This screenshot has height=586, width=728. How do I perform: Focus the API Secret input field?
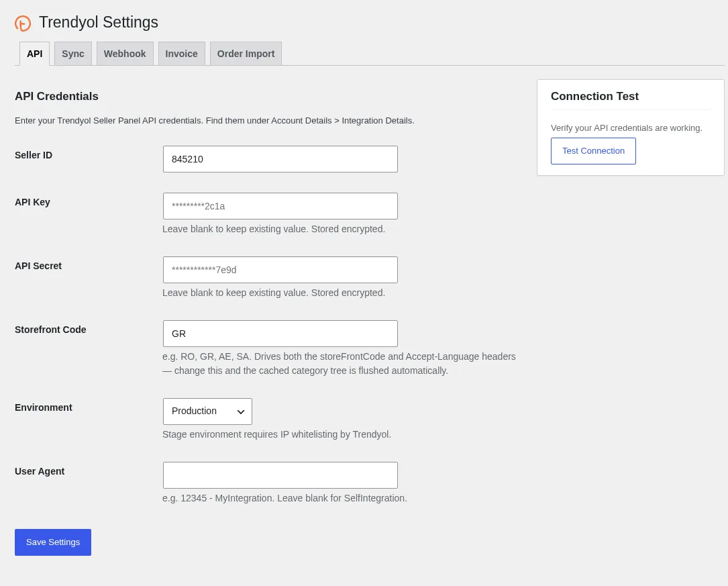[x=280, y=270]
